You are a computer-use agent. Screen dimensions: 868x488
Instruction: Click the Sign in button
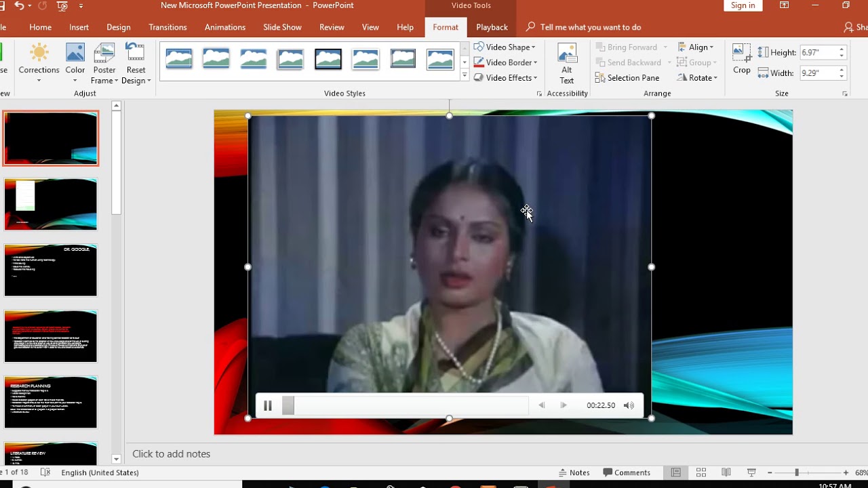point(743,5)
